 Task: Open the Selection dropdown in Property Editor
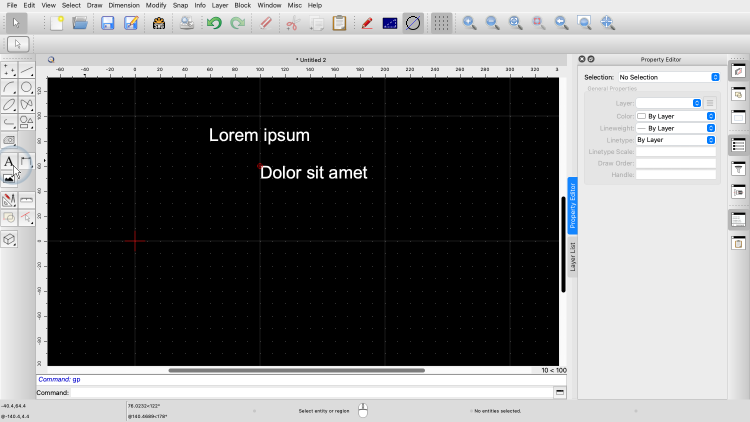(668, 77)
